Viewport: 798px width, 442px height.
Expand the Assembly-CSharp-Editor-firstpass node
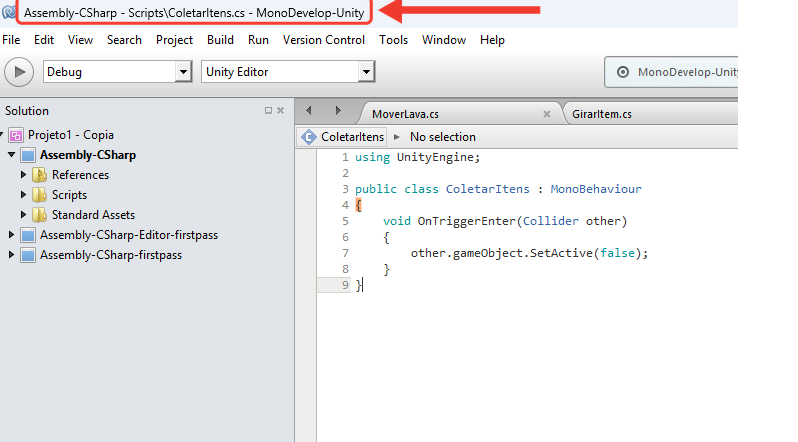[11, 234]
